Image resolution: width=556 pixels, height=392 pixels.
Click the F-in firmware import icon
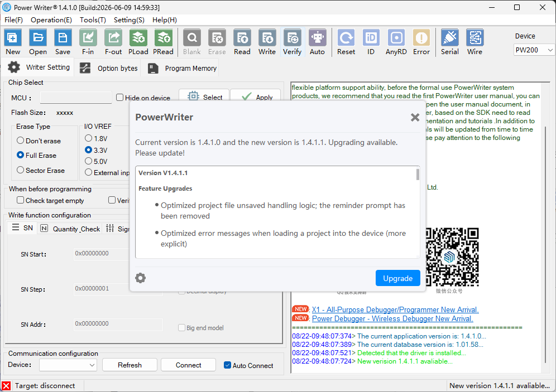click(x=88, y=42)
